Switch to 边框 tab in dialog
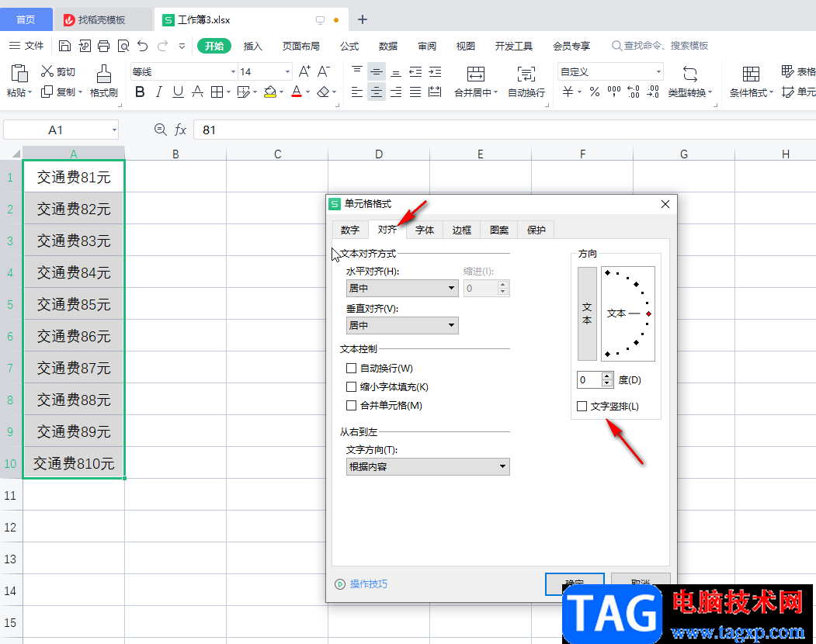Image resolution: width=816 pixels, height=644 pixels. point(462,230)
